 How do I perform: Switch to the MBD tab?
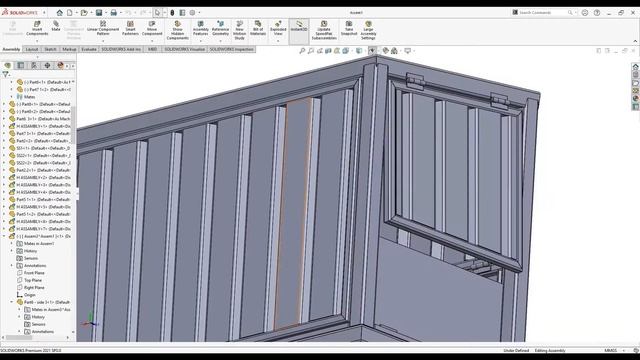tap(152, 49)
